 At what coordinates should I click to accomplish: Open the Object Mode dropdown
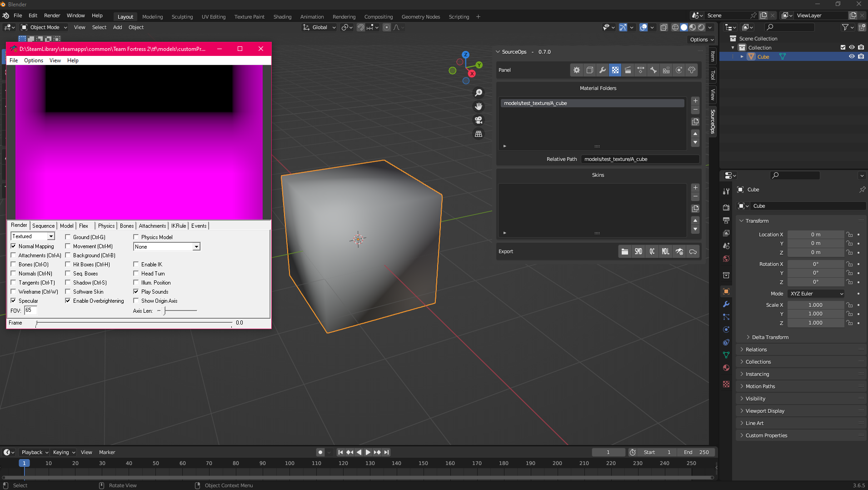point(44,27)
